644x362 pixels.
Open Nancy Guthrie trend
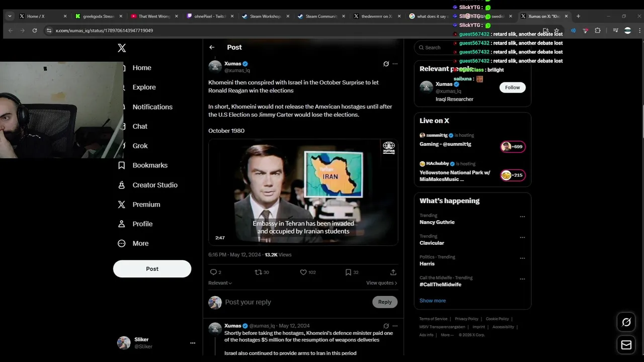[437, 222]
